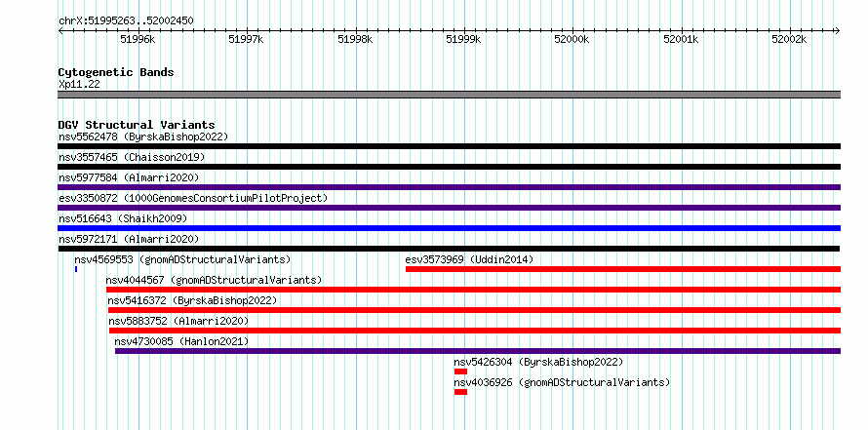Screen dimensions: 868x430
Task: Select the purple bar under nsv4730085
Action: tap(478, 351)
